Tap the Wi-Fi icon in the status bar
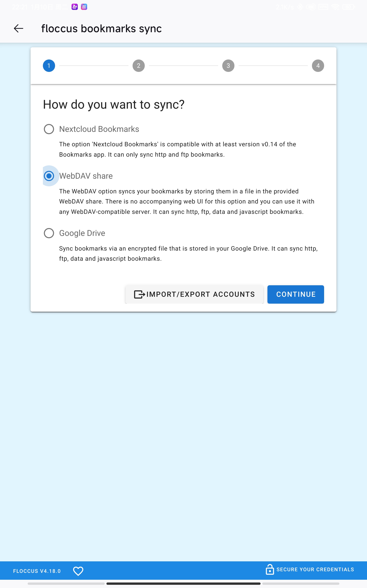This screenshot has width=367, height=588. [x=336, y=7]
